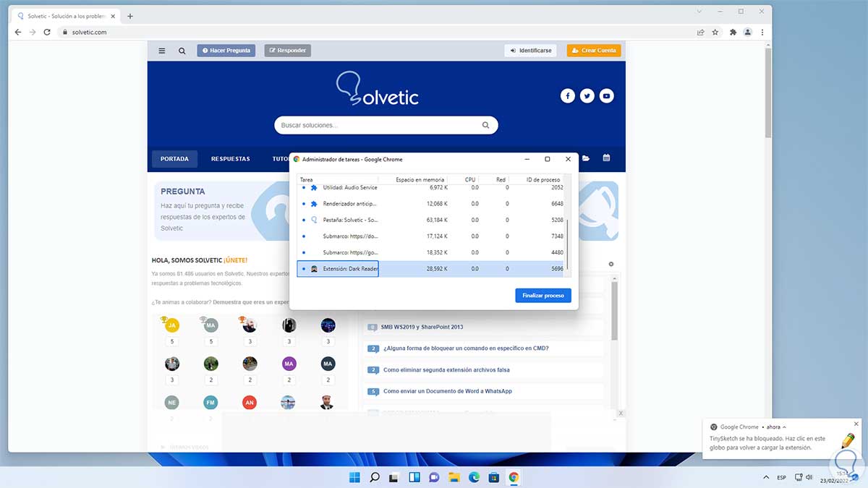Click the task manager vertical scrollbar

[568, 246]
